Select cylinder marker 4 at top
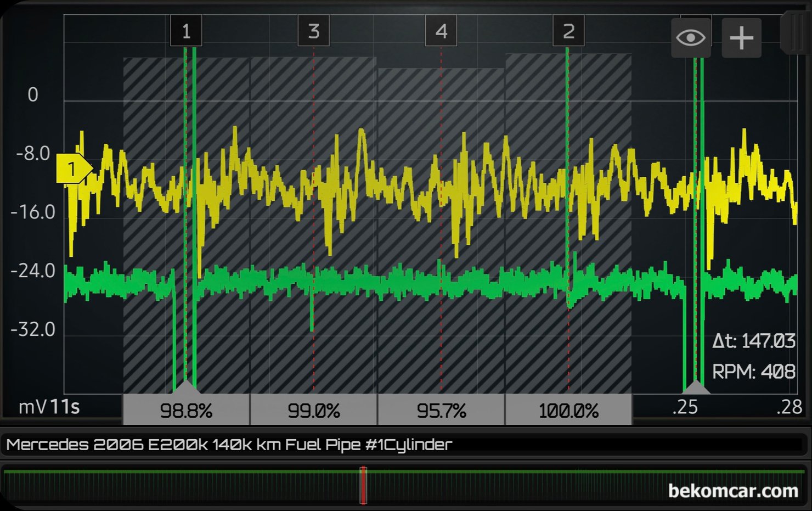The width and height of the screenshot is (812, 511). click(x=441, y=31)
